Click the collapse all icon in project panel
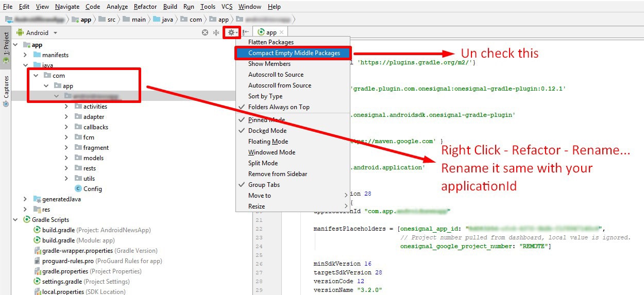This screenshot has width=644, height=295. pos(216,32)
